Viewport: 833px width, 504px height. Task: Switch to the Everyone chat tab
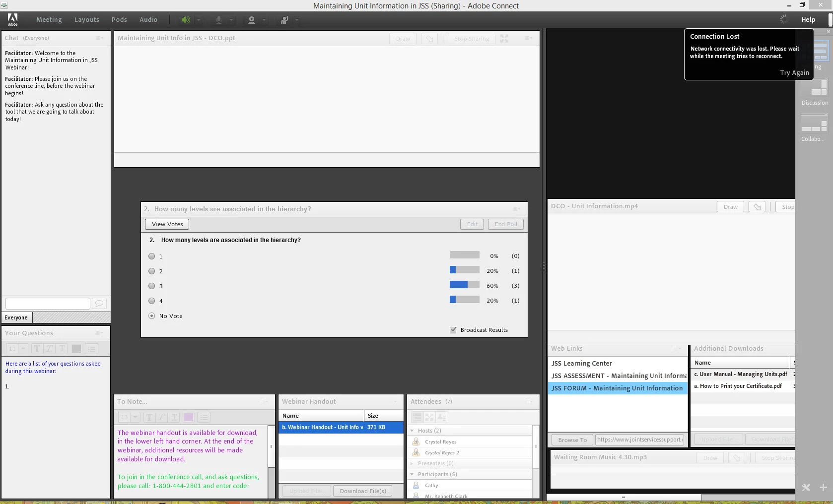pos(16,317)
